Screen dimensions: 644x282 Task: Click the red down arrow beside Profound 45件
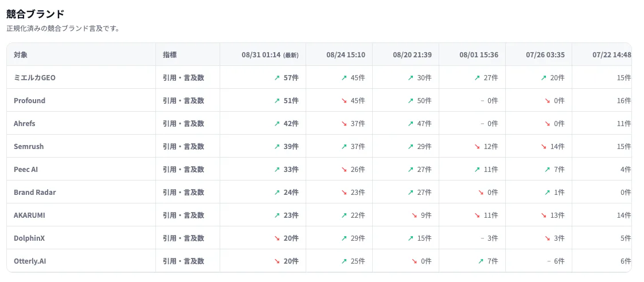[x=344, y=100]
